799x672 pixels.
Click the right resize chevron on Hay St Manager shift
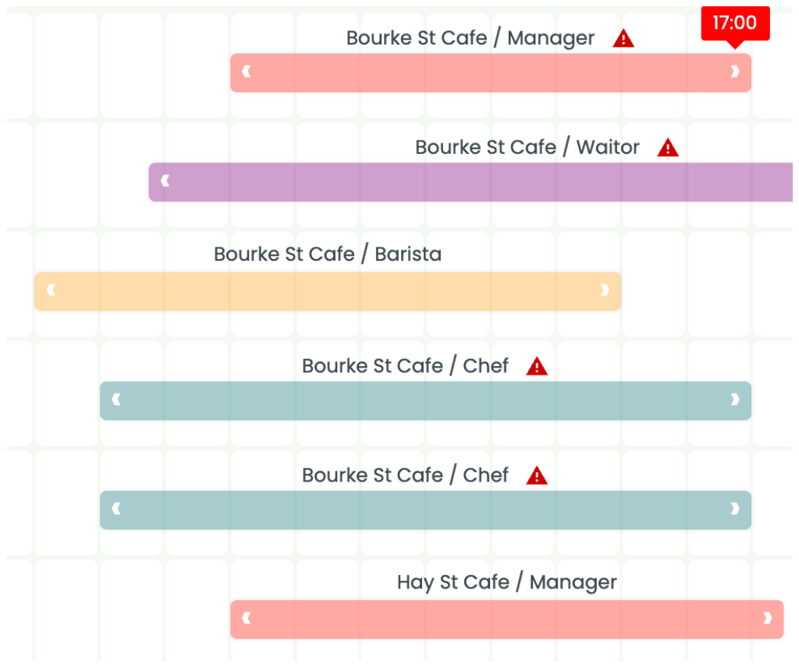pyautogui.click(x=766, y=619)
